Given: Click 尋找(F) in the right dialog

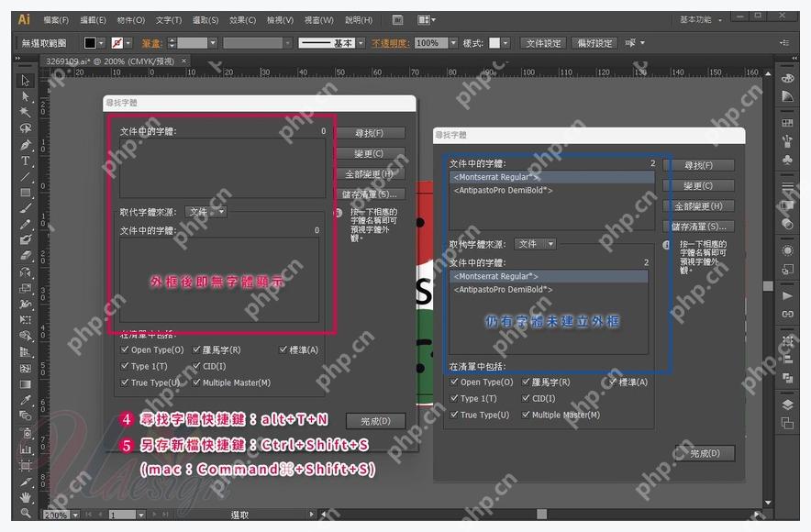Looking at the screenshot, I should 698,165.
